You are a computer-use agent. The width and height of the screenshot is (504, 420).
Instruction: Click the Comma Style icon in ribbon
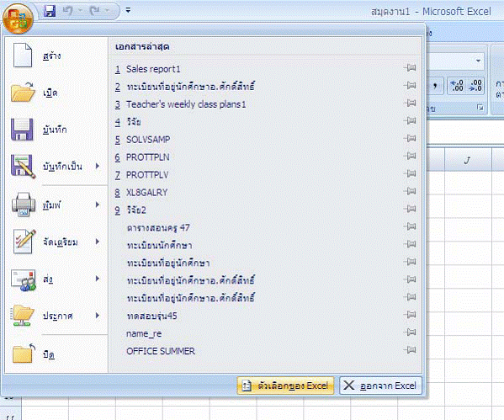point(435,86)
